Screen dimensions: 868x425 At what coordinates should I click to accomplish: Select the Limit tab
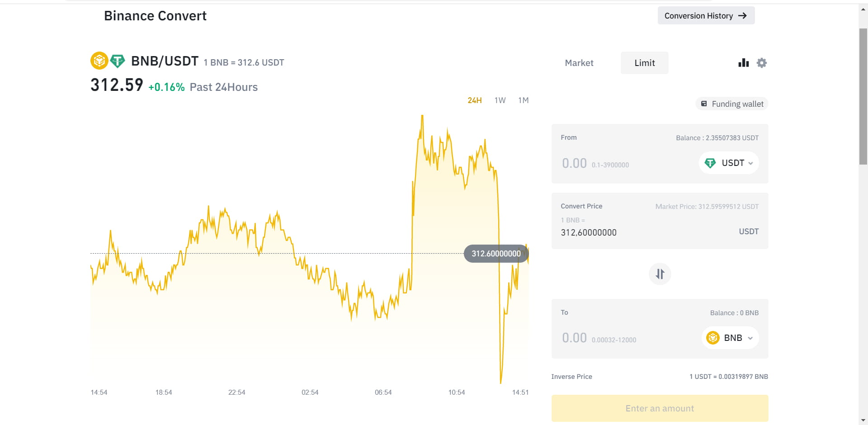point(644,63)
